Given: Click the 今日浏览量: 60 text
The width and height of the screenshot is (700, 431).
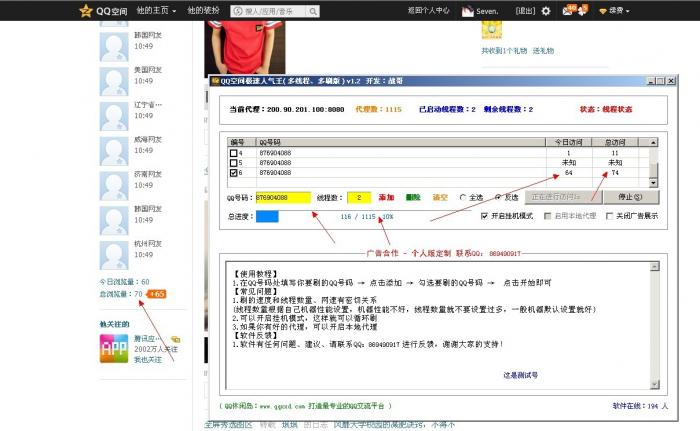Looking at the screenshot, I should [125, 282].
